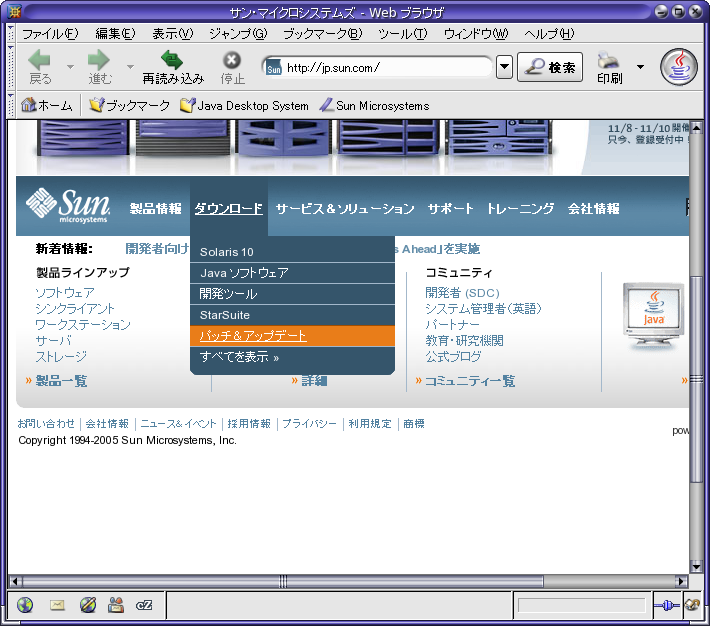Open the Sun Microsystems bookmark
710x626 pixels.
click(374, 106)
